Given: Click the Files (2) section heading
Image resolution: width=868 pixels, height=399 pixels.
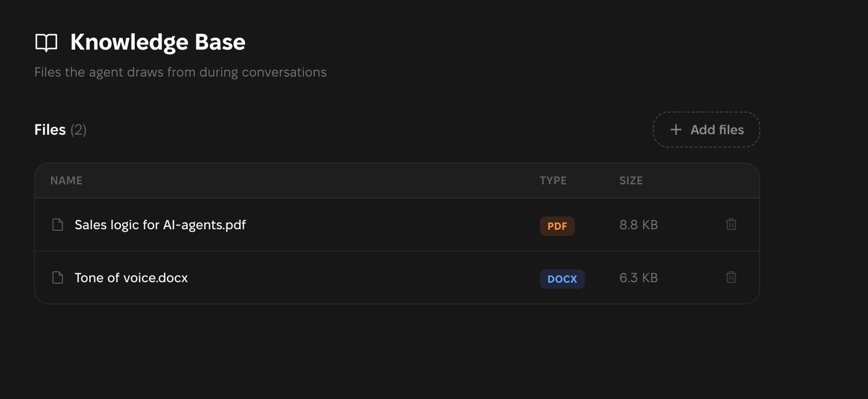Looking at the screenshot, I should [60, 130].
